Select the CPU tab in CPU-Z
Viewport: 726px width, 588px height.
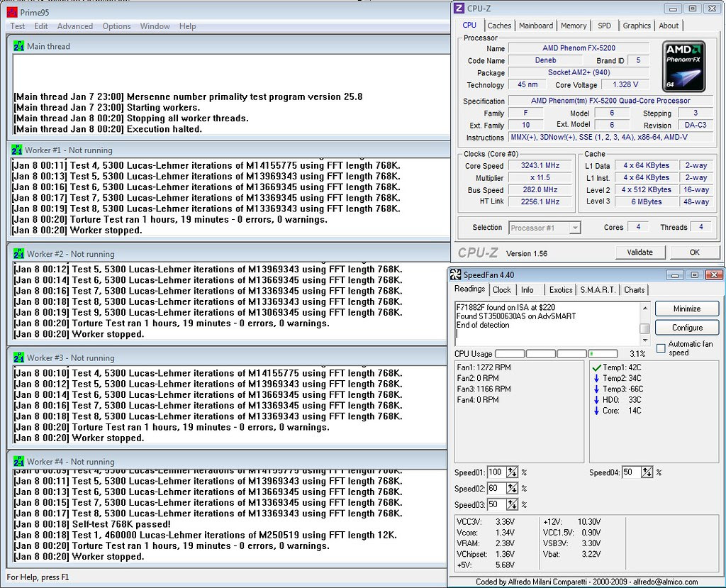[x=469, y=25]
